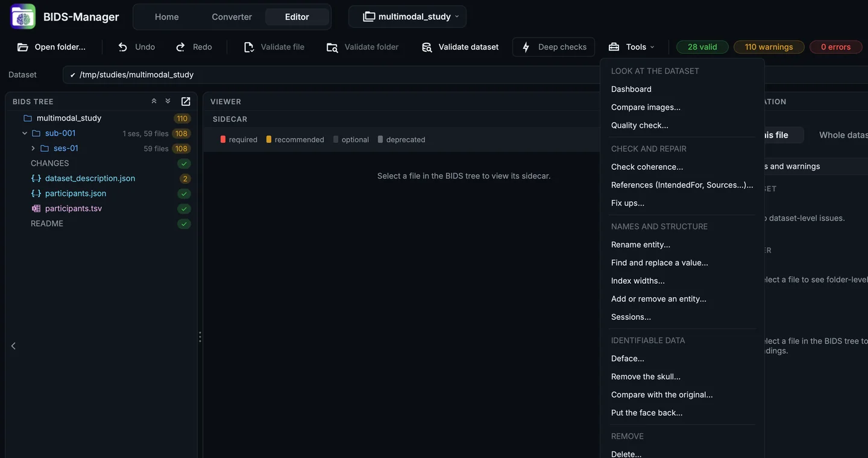Screen dimensions: 868x458
Task: Expand all nodes in BIDS tree
Action: (168, 101)
